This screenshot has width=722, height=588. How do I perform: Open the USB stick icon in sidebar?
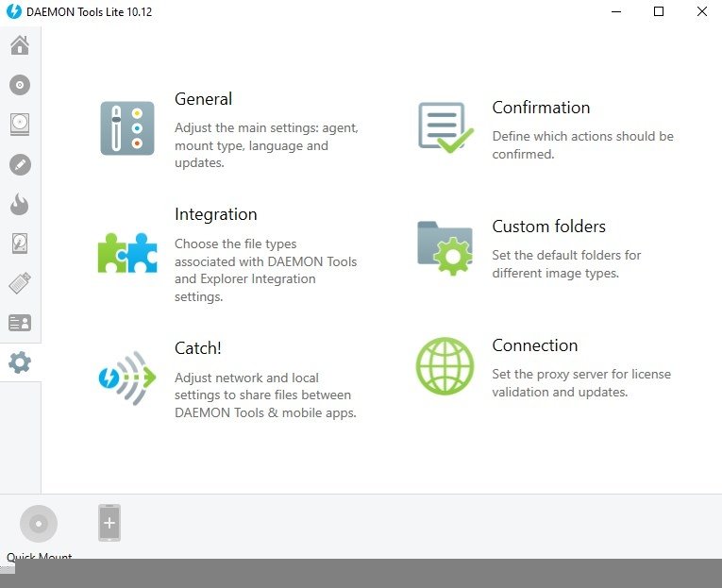pos(20,283)
